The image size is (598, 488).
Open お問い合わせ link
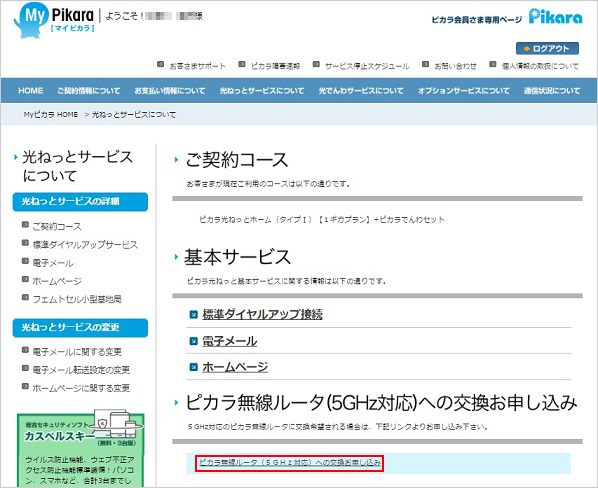(x=455, y=66)
